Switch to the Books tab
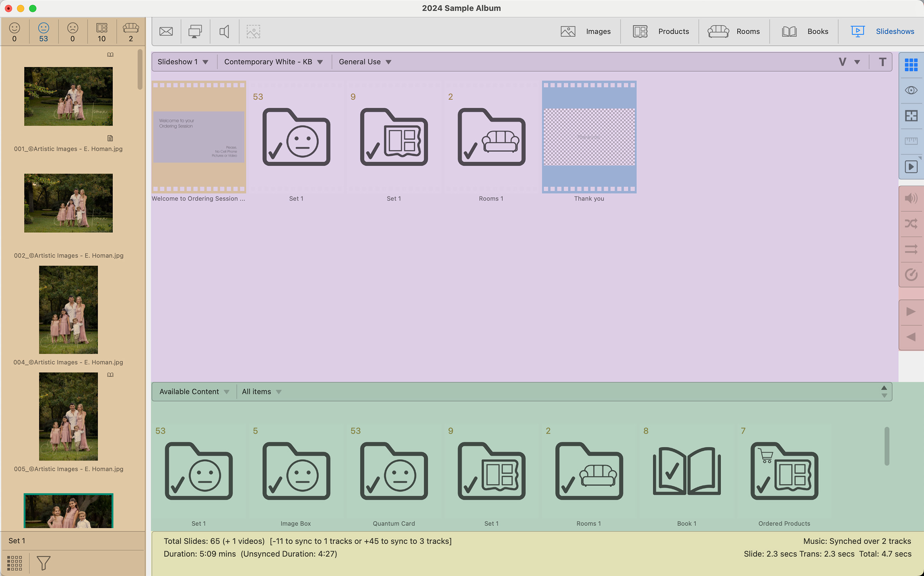This screenshot has width=924, height=576. point(805,31)
